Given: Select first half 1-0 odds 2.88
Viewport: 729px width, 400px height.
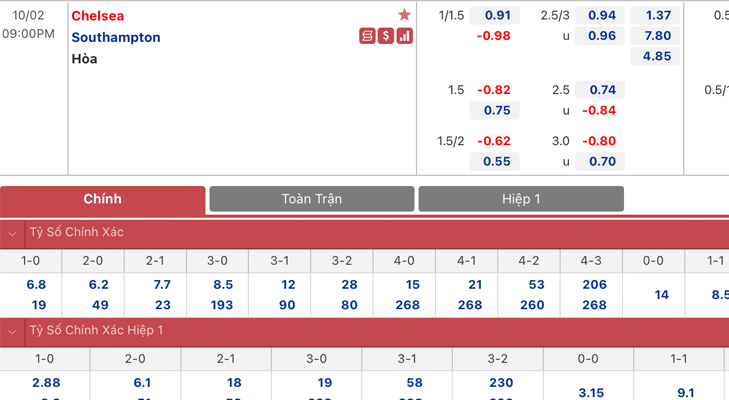Looking at the screenshot, I should 46,383.
